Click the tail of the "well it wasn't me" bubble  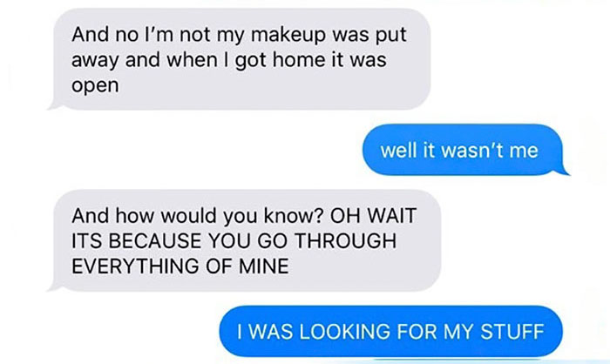coord(563,171)
